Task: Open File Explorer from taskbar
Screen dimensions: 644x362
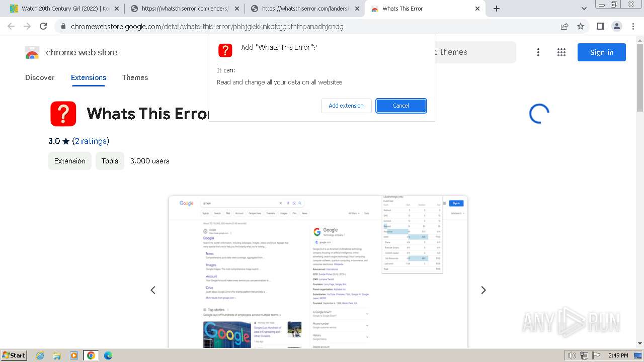Action: [57, 355]
